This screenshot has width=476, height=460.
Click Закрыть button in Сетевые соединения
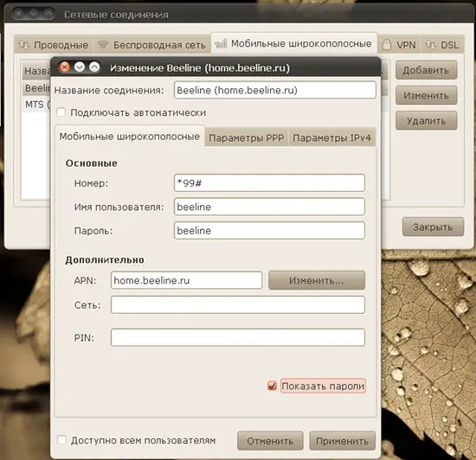[x=433, y=227]
